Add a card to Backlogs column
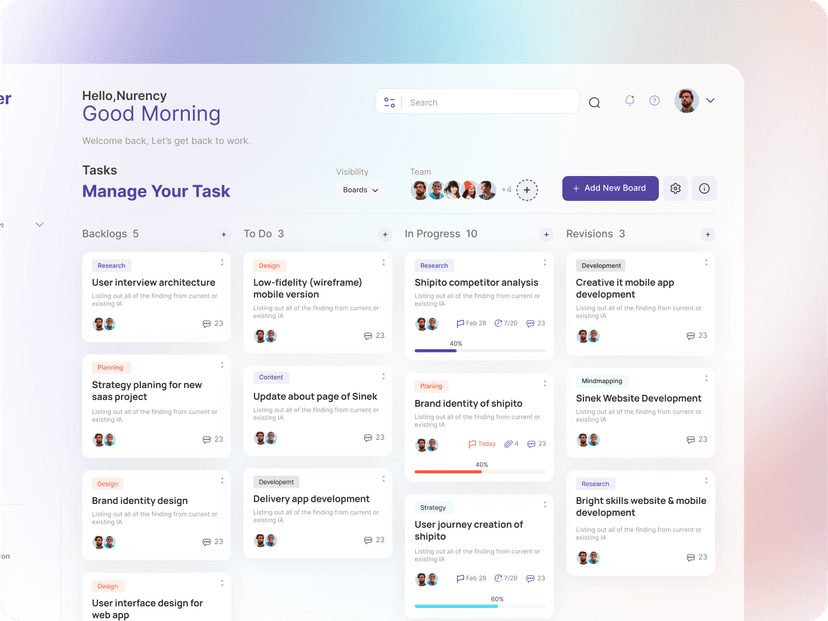 (x=223, y=234)
